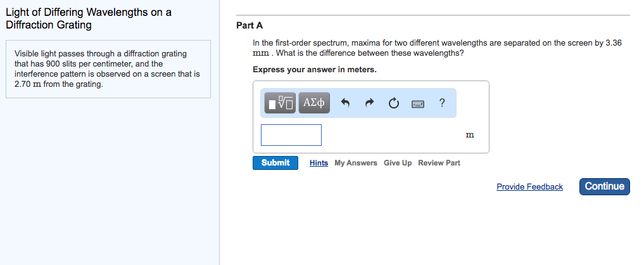Click the Part A heading

[x=249, y=25]
